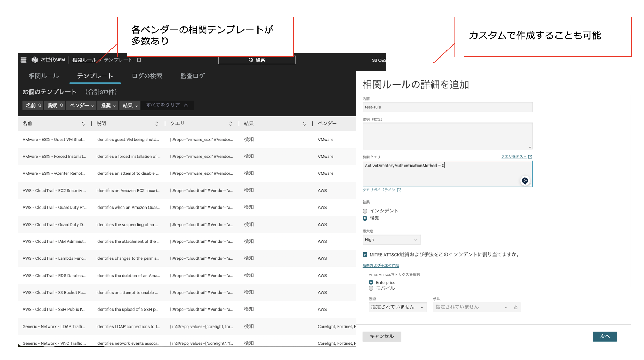Click 'Identifies LDAP connections to t...' description
Image resolution: width=644 pixels, height=360 pixels.
tap(128, 327)
